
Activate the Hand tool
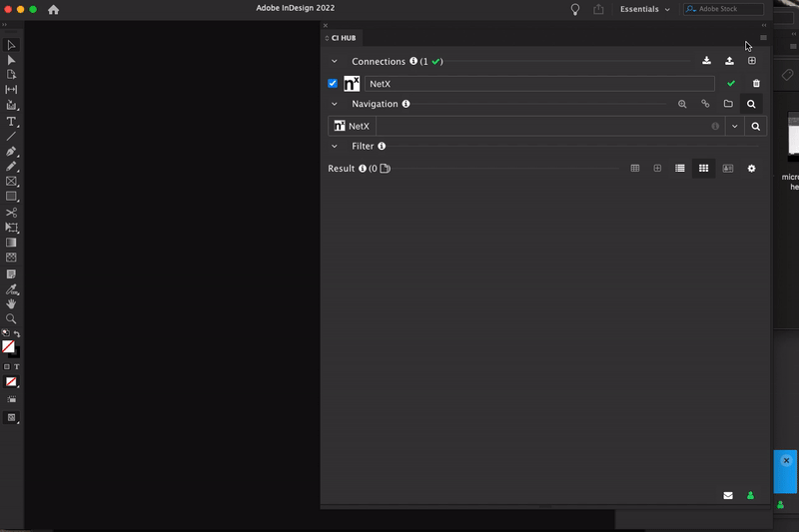(11, 303)
